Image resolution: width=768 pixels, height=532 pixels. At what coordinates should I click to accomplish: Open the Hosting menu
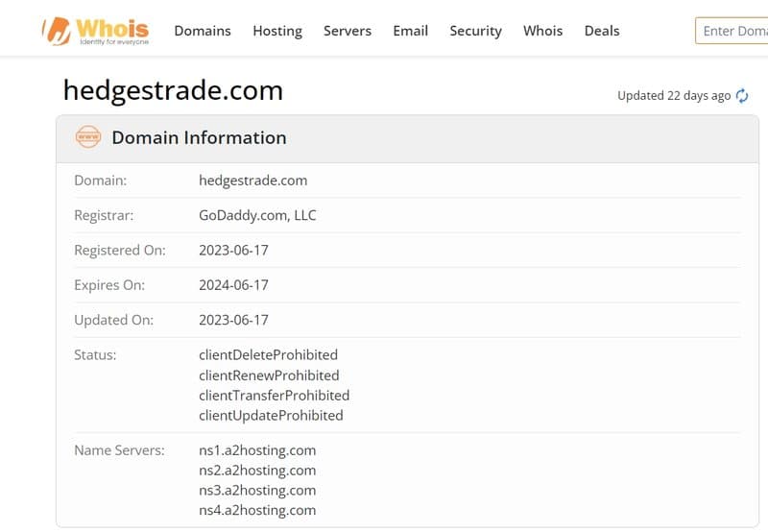(277, 31)
